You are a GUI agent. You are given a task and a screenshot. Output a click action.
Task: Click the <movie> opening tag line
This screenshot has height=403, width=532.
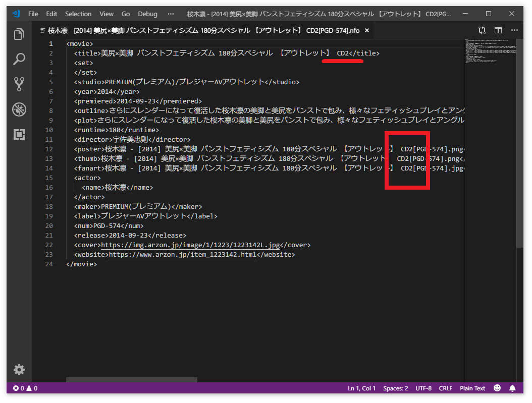pos(80,44)
